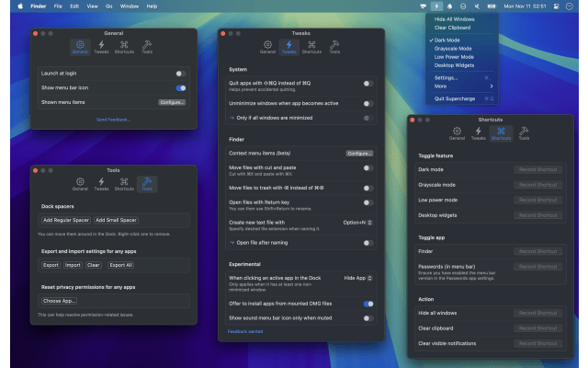The image size is (588, 368).
Task: Open Hide App dropdown for Dock clicking
Action: coord(357,278)
